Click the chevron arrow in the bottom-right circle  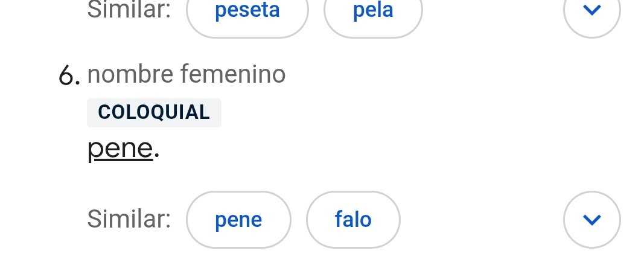pos(591,219)
